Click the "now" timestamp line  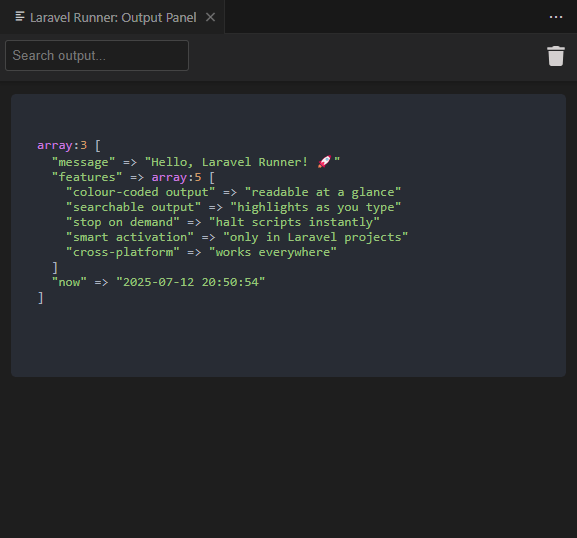tap(158, 282)
